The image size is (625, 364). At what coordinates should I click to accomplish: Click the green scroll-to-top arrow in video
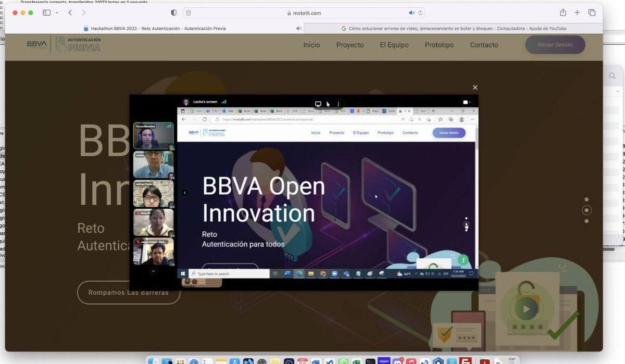[x=463, y=259]
